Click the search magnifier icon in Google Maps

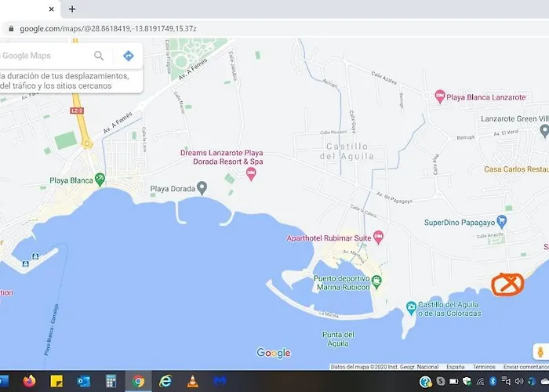pos(99,56)
